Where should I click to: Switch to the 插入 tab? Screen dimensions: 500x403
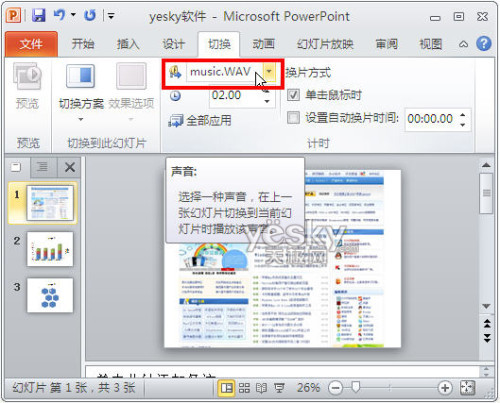point(128,44)
